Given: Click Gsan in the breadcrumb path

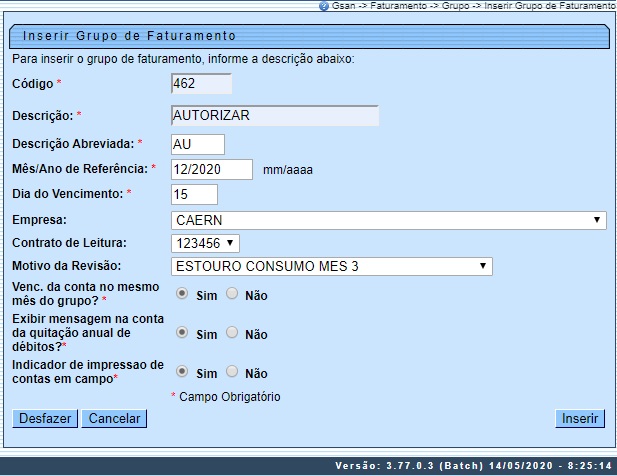Looking at the screenshot, I should [x=344, y=6].
